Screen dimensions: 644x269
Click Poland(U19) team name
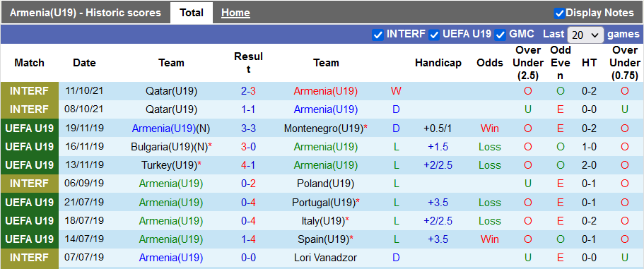326,184
